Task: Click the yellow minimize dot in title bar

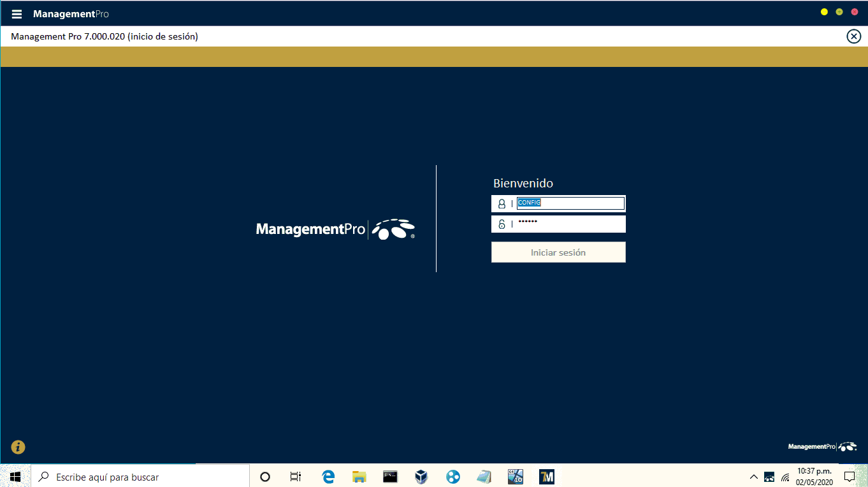Action: tap(824, 12)
